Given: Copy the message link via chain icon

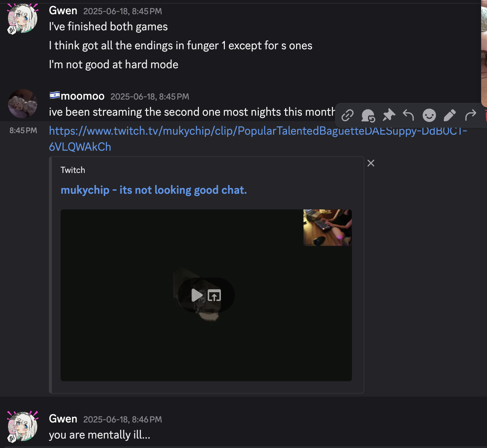Looking at the screenshot, I should [347, 116].
